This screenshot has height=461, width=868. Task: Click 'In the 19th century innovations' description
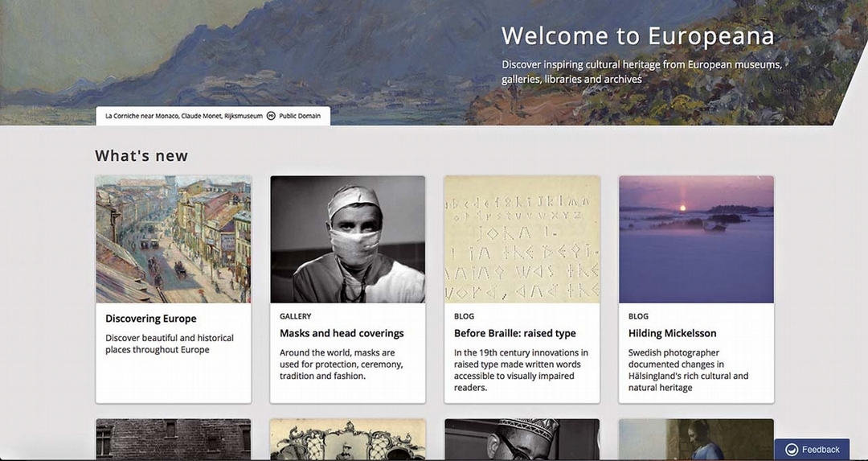[x=521, y=370]
